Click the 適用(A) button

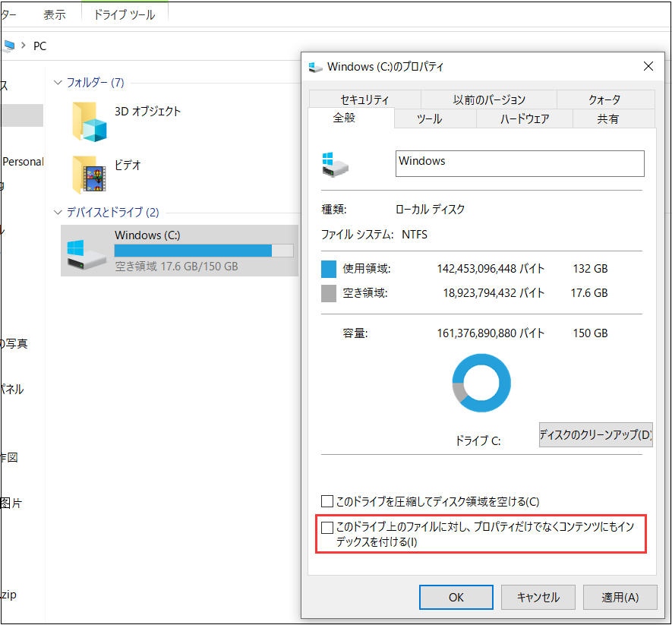(620, 597)
